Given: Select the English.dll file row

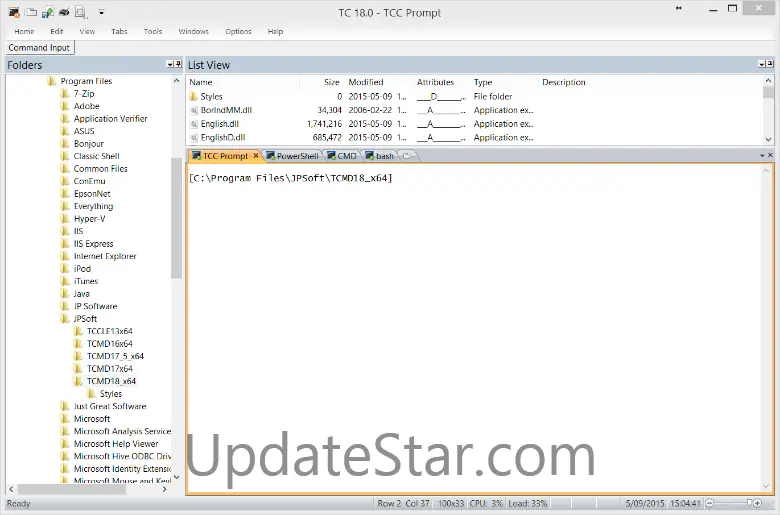Looking at the screenshot, I should coord(219,124).
